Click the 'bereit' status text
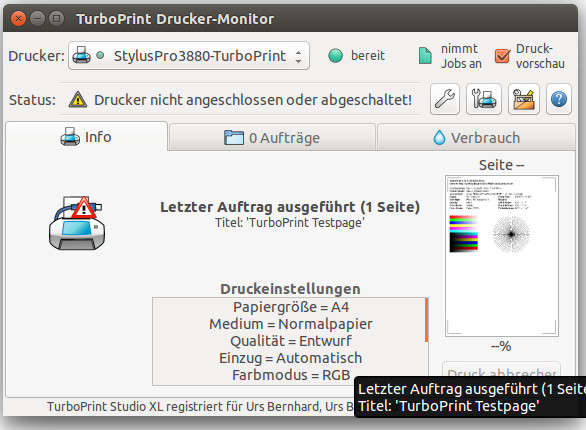This screenshot has width=586, height=430. coord(368,56)
